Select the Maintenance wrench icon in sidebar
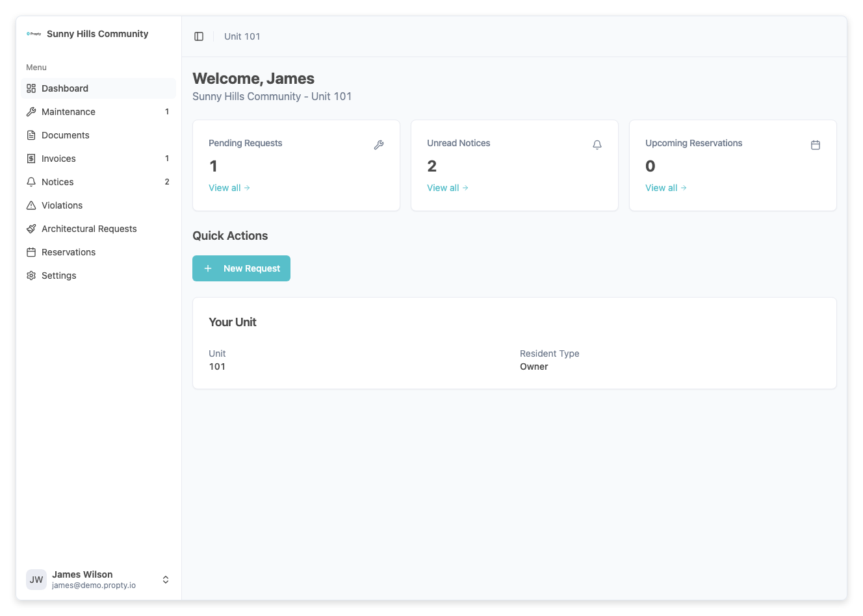 31,111
